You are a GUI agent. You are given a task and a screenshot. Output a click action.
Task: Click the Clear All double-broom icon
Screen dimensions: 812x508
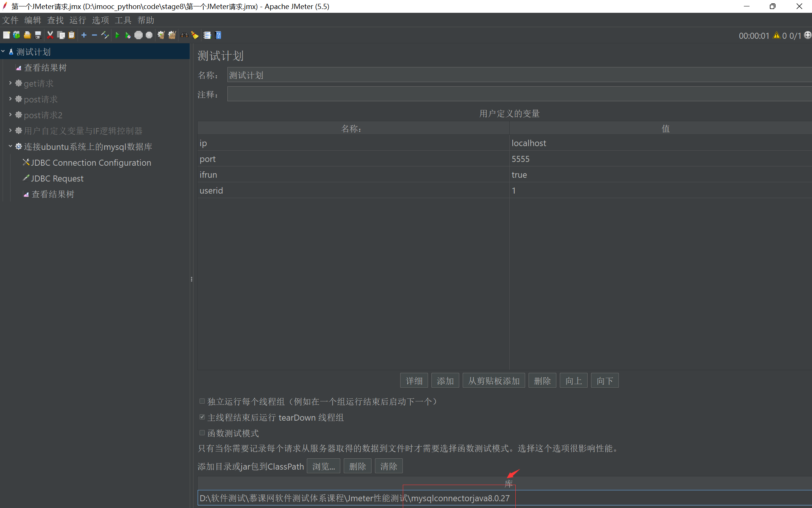tap(172, 35)
